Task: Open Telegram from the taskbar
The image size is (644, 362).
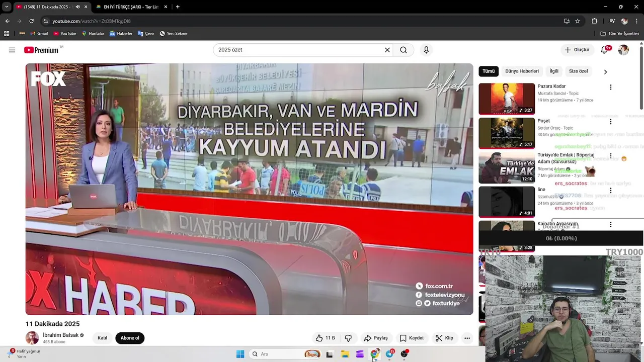Action: [x=389, y=354]
